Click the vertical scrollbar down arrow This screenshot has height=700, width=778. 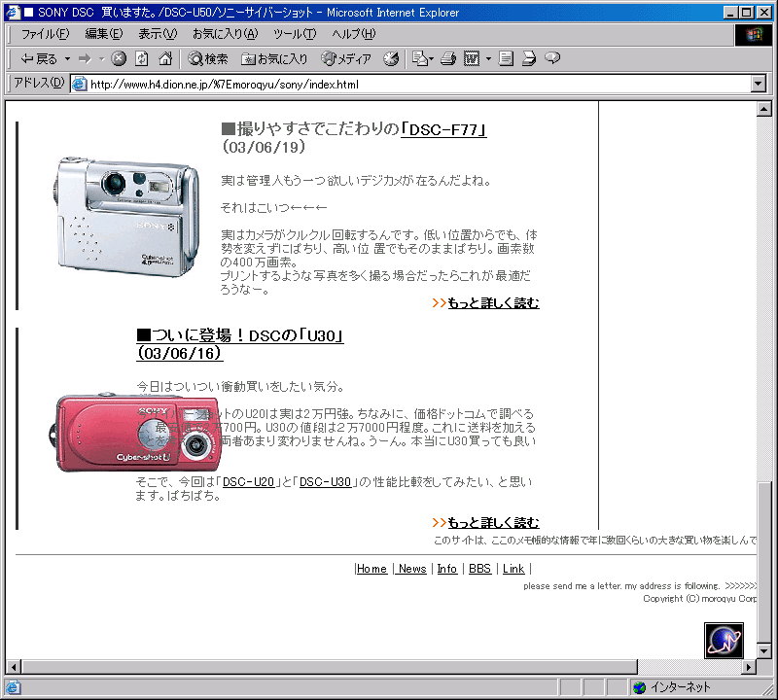click(764, 650)
